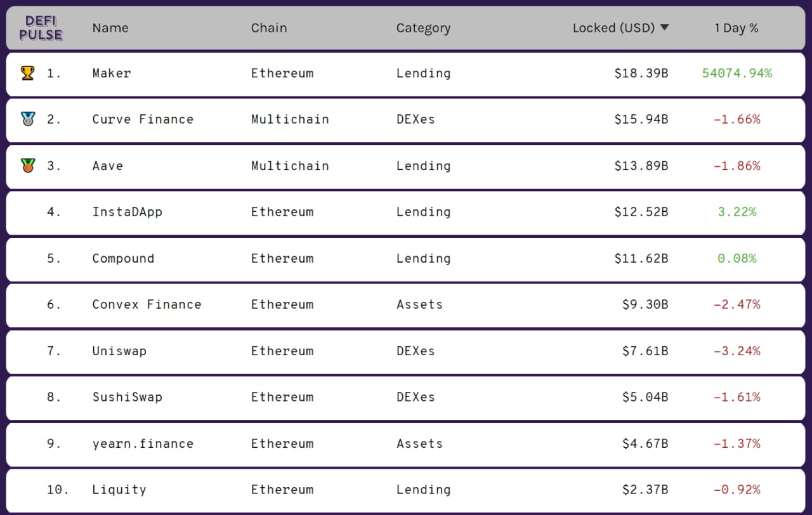Select the InstaDApp row name
This screenshot has height=515, width=812.
point(128,212)
